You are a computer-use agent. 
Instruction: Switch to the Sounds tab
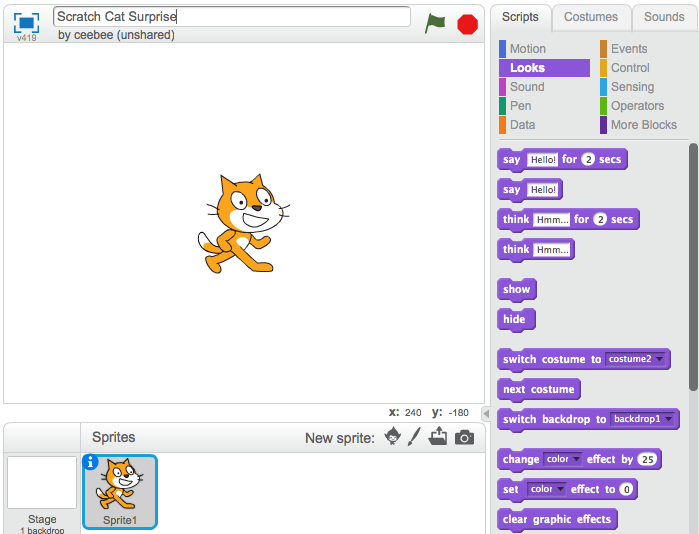[x=664, y=17]
